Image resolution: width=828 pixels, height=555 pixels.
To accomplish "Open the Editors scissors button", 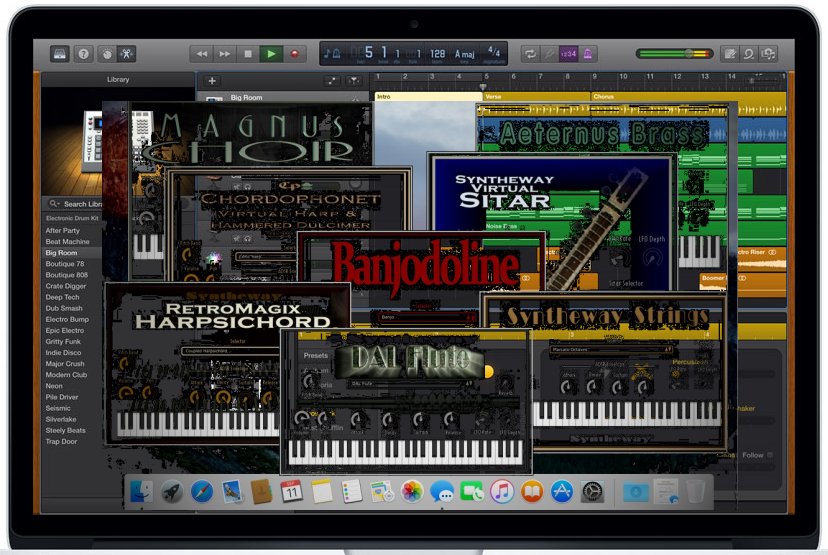I will pos(126,54).
